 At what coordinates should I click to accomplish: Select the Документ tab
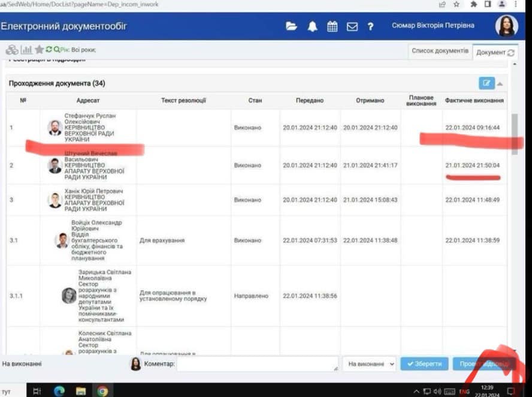click(x=494, y=52)
